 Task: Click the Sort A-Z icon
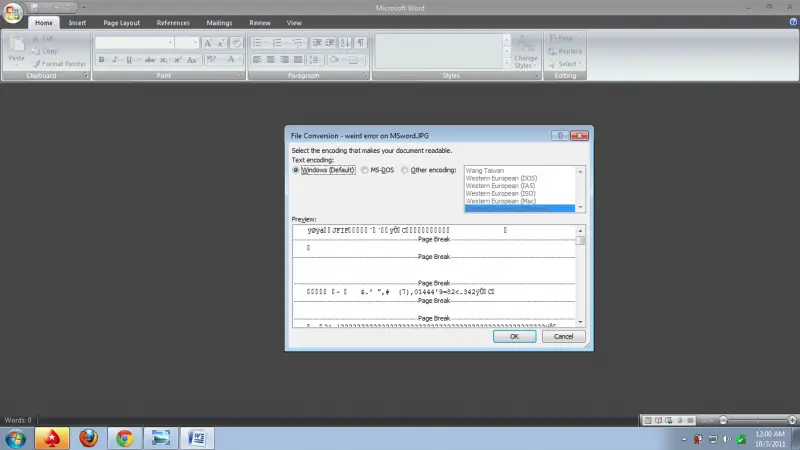(345, 43)
